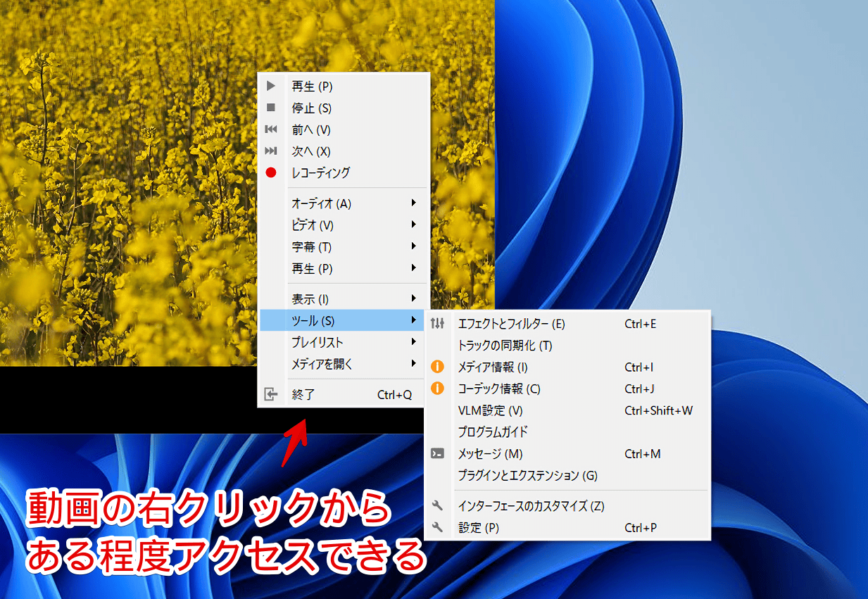Click the play triangle icon beside 再生
This screenshot has width=868, height=599.
(271, 86)
